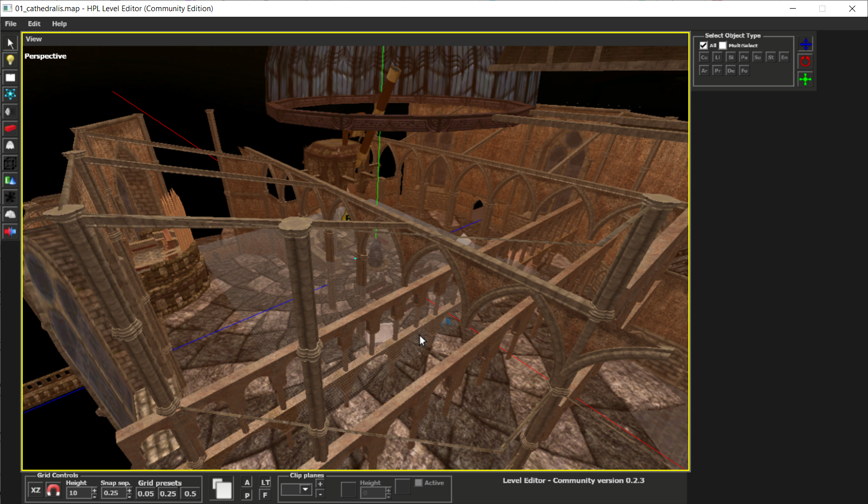The image size is (868, 504).
Task: Select the Static Objects red brick icon
Action: click(10, 128)
